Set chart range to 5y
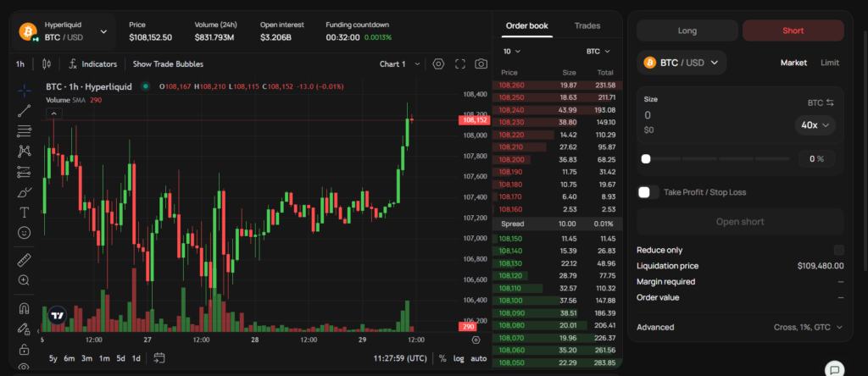 click(x=53, y=358)
